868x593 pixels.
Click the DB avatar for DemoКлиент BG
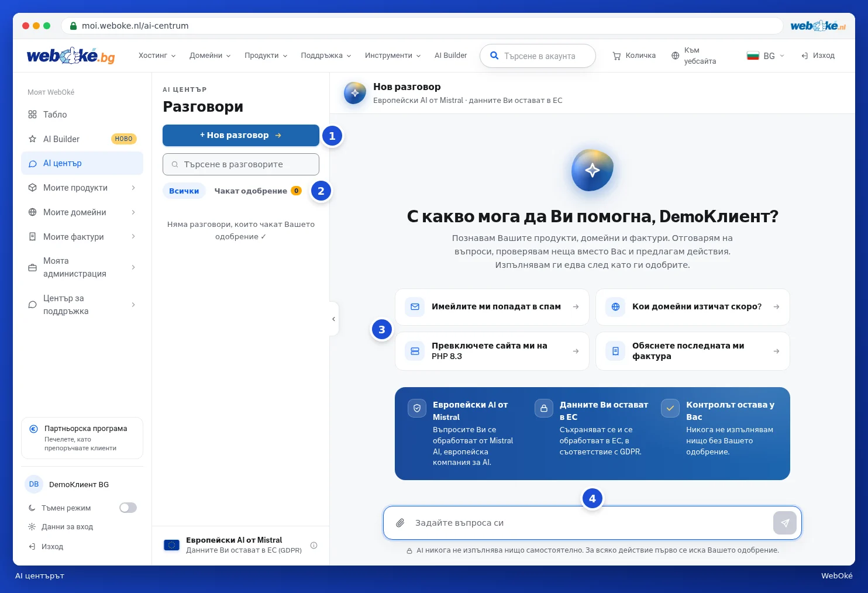coord(34,484)
